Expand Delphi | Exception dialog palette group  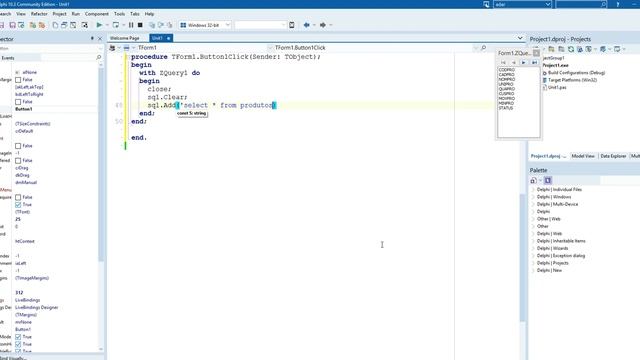(533, 256)
